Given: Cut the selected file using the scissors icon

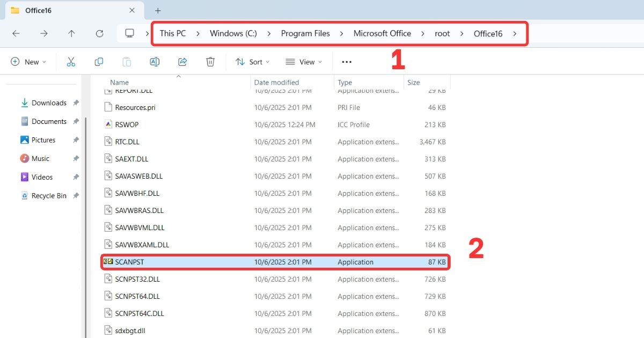Looking at the screenshot, I should [71, 62].
